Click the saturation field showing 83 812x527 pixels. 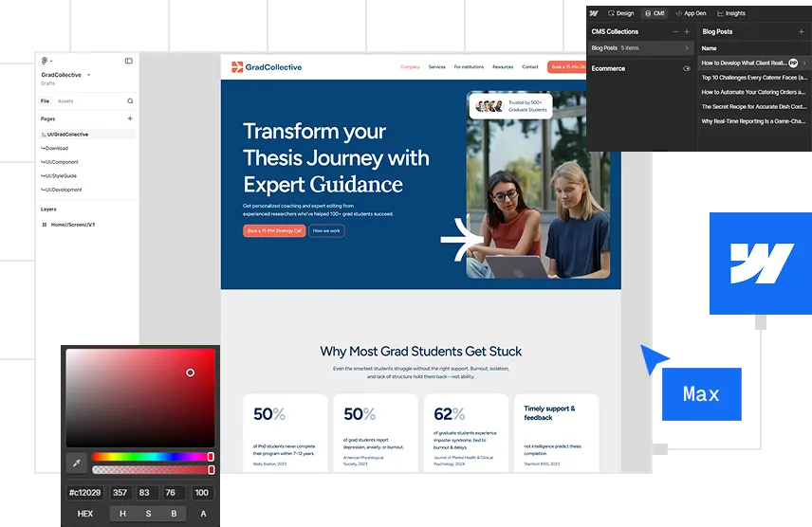click(144, 493)
